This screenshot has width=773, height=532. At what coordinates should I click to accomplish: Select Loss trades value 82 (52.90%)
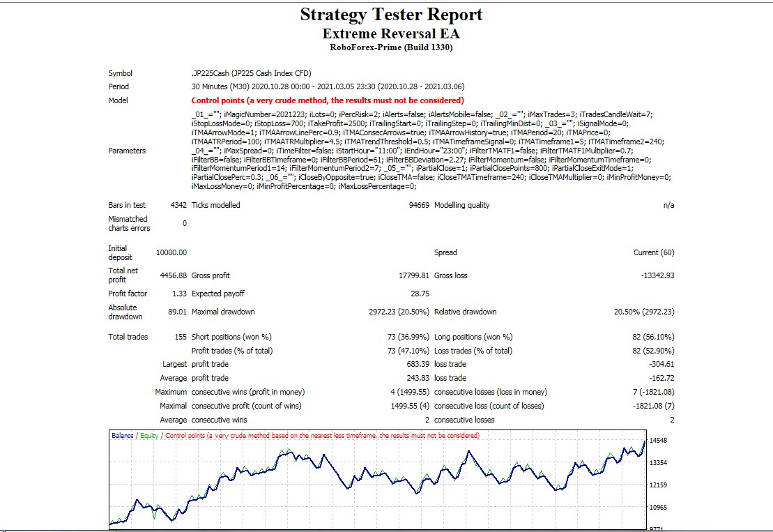point(653,351)
